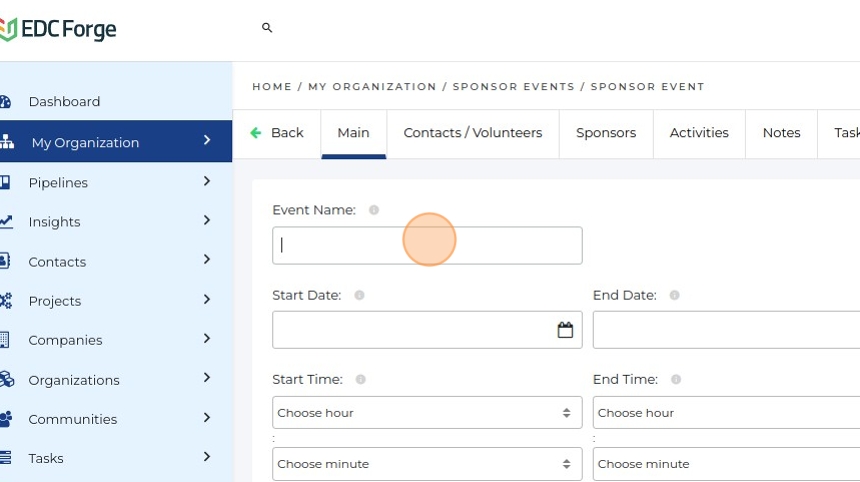Click the End Time info icon
This screenshot has width=860, height=482.
[x=676, y=380]
